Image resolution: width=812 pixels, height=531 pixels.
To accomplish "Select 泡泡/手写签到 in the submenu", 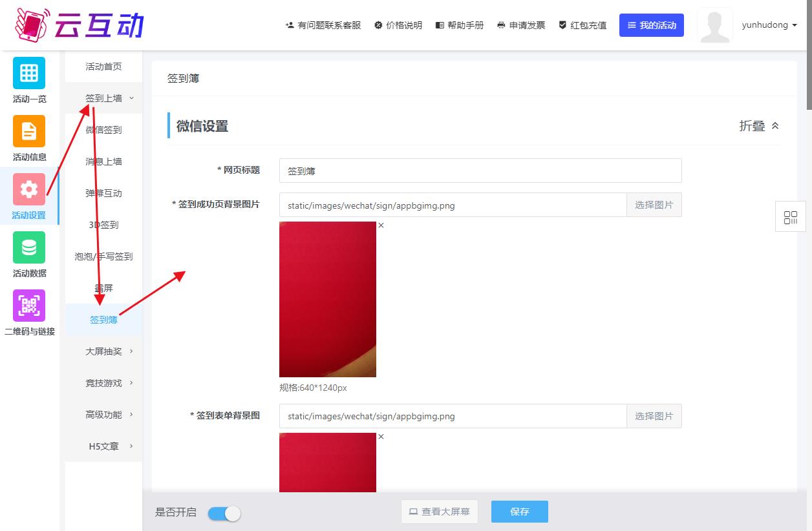I will tap(104, 256).
